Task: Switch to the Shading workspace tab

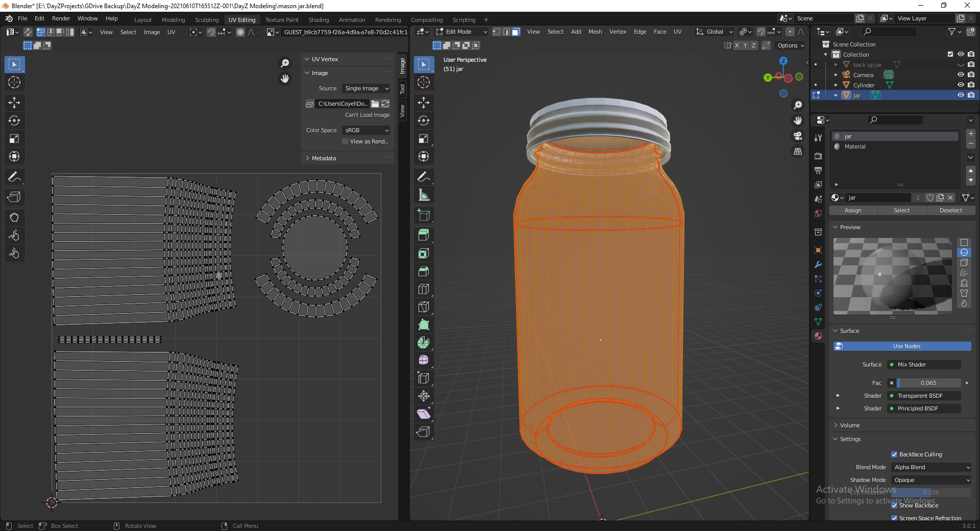Action: [318, 20]
